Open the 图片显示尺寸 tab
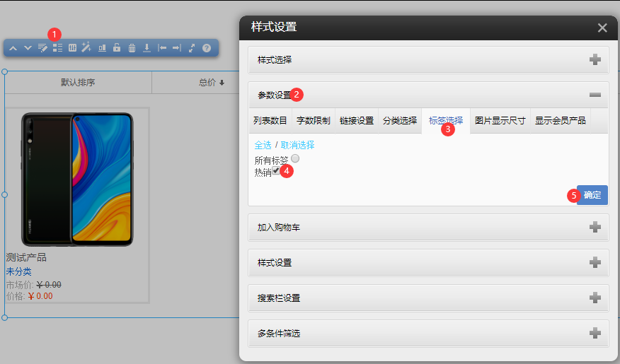 tap(500, 120)
